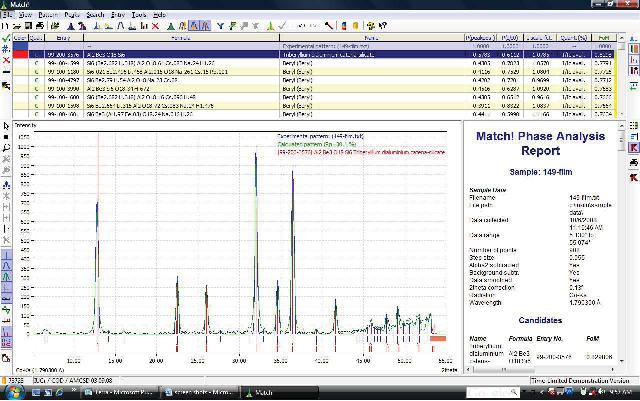640x401 pixels.
Task: Open the Windows Start menu orb
Action: (x=8, y=392)
